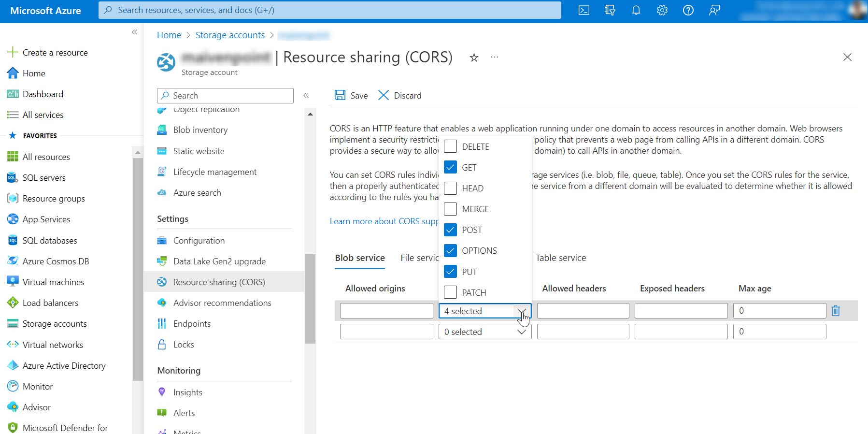
Task: Delete the first CORS rule with trash icon
Action: point(836,311)
